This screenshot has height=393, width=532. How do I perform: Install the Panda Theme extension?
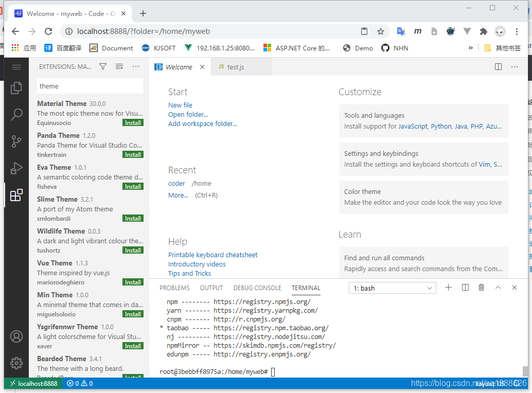pyautogui.click(x=133, y=155)
